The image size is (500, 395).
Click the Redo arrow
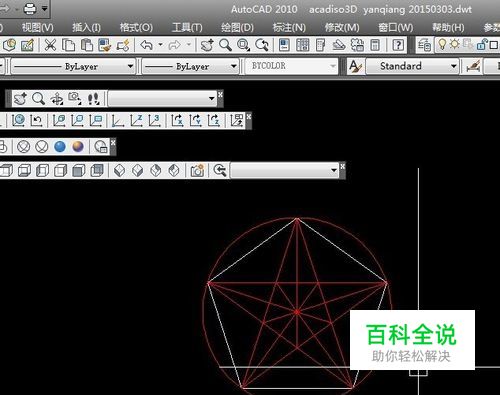coord(175,45)
